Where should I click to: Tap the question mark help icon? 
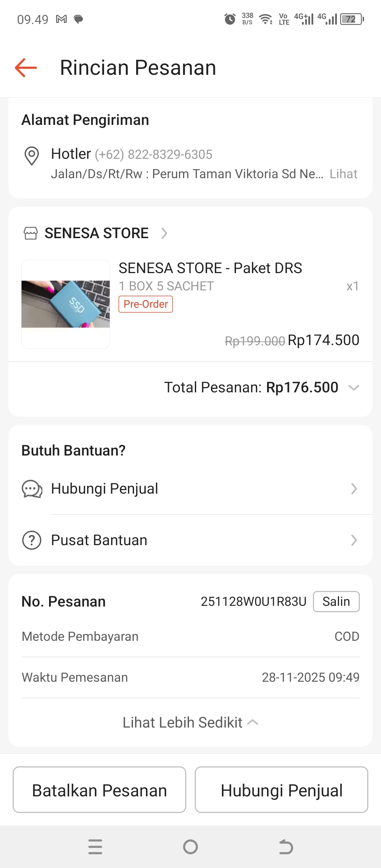click(32, 540)
